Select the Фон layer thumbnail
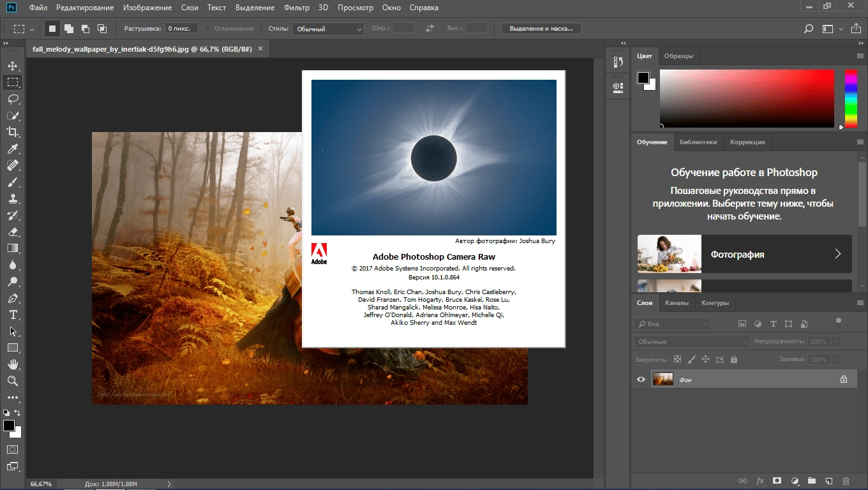 (664, 380)
